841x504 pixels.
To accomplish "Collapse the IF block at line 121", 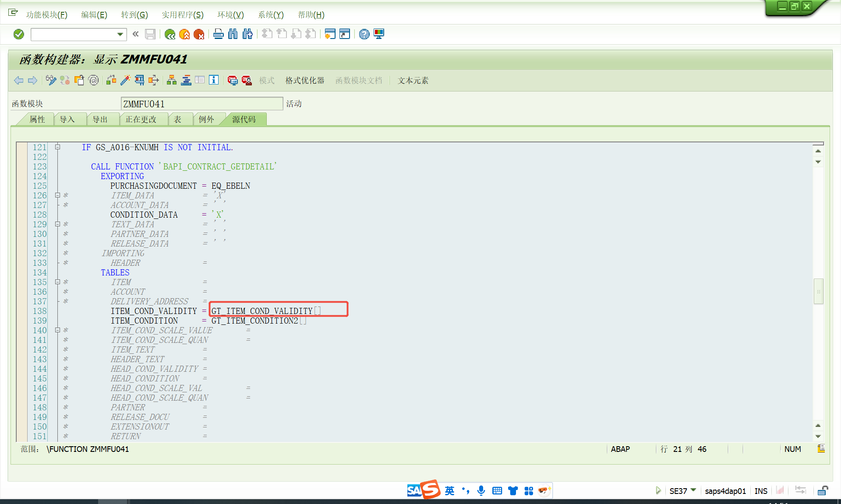I will tap(57, 147).
